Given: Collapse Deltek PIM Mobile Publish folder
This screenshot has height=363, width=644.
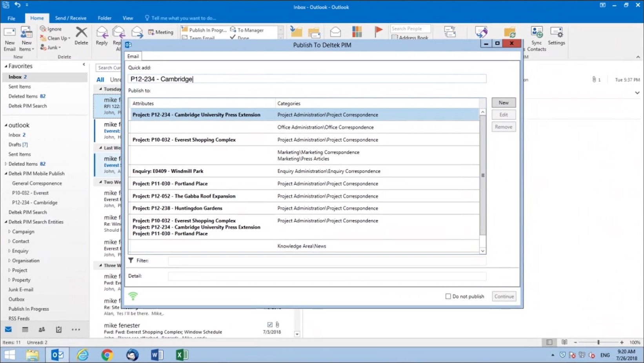Looking at the screenshot, I should pos(6,173).
